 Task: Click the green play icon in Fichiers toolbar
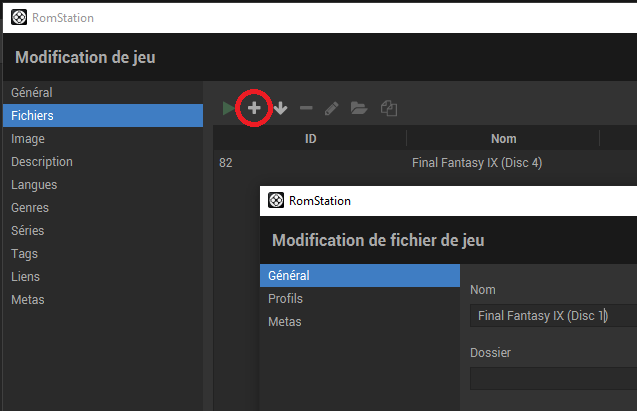(228, 108)
